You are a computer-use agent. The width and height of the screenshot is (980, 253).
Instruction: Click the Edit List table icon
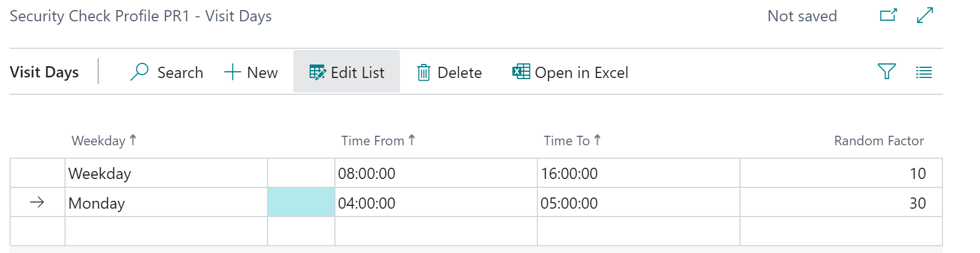pos(318,72)
